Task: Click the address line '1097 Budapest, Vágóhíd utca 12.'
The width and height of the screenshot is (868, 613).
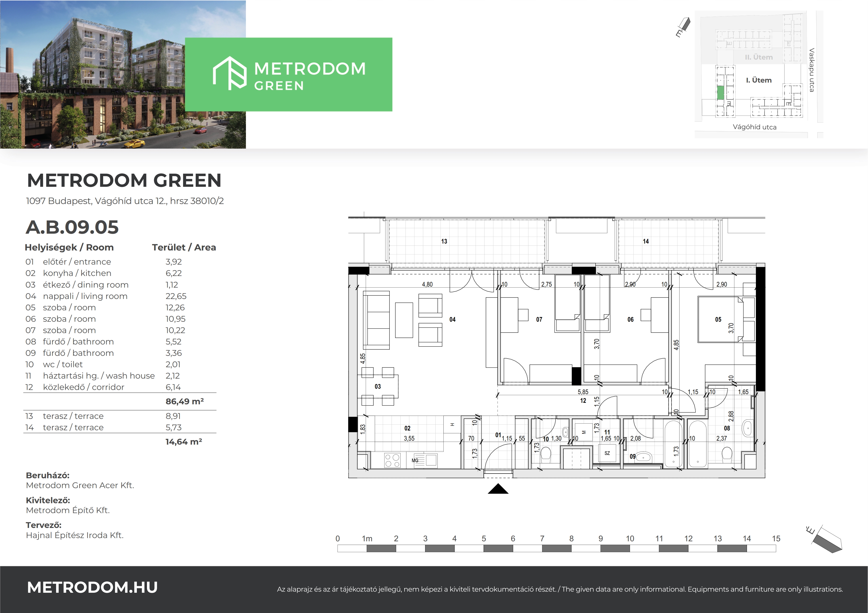Action: [125, 201]
